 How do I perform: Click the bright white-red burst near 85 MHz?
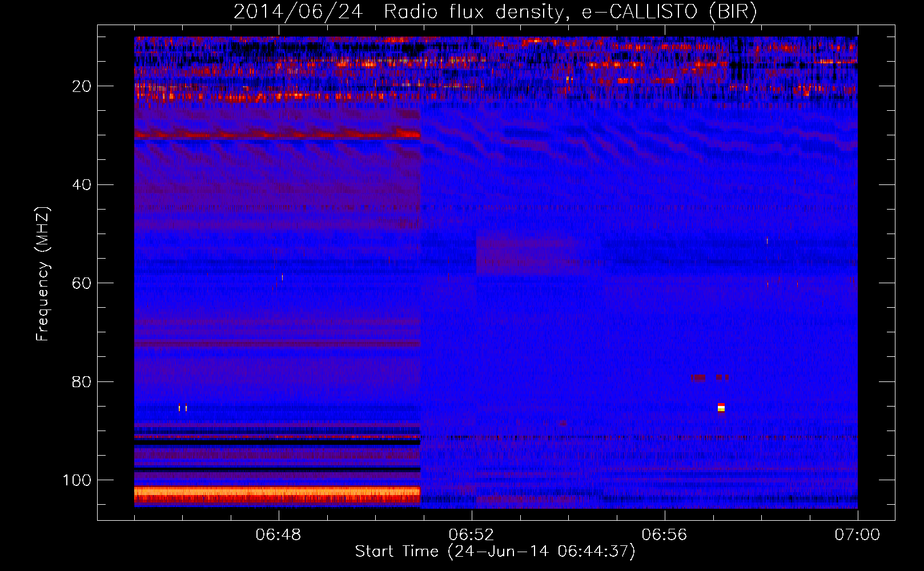pos(721,407)
